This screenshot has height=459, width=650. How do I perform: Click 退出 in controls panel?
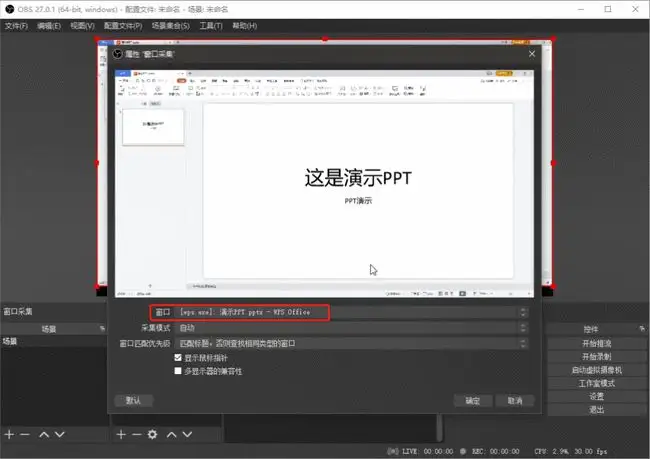(x=597, y=410)
